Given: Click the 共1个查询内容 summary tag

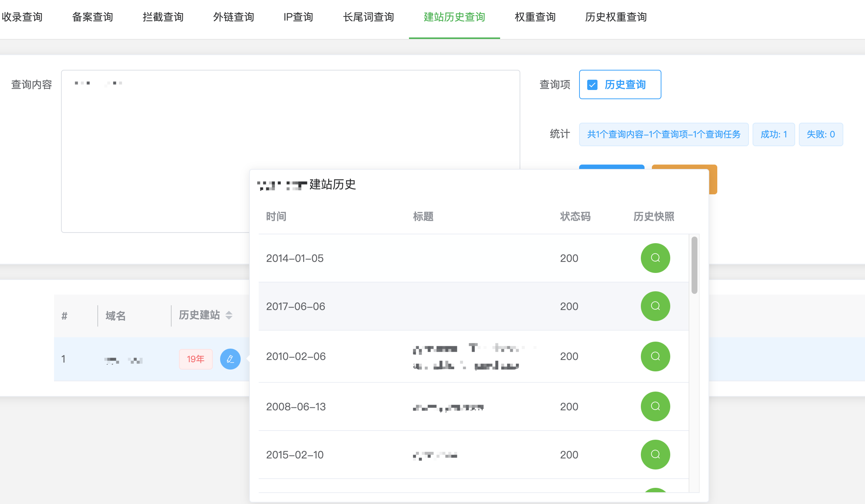Looking at the screenshot, I should coord(664,134).
